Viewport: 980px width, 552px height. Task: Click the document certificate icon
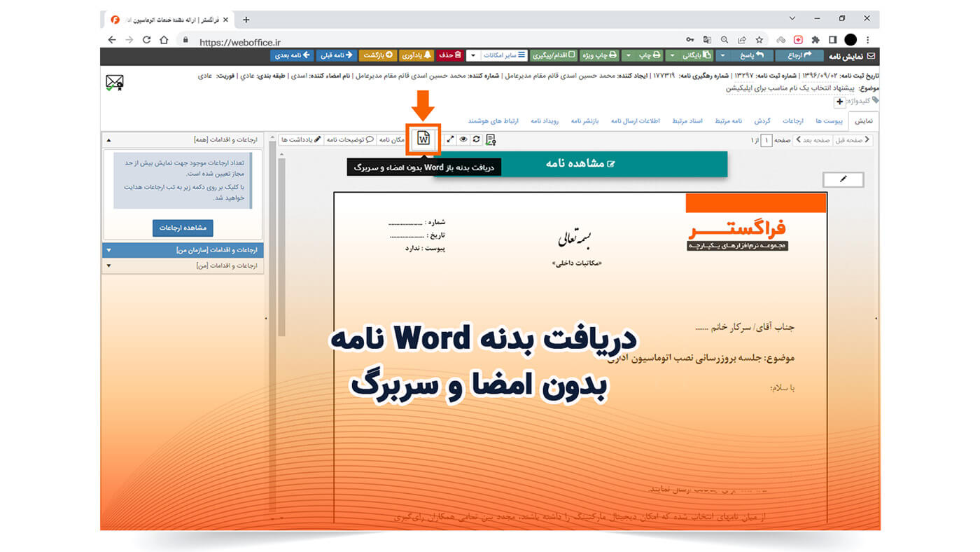(x=491, y=139)
